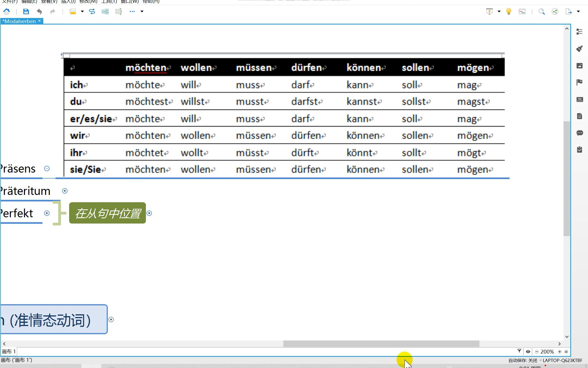The image size is (588, 368).
Task: Open the more tools ellipsis menu
Action: tap(132, 11)
